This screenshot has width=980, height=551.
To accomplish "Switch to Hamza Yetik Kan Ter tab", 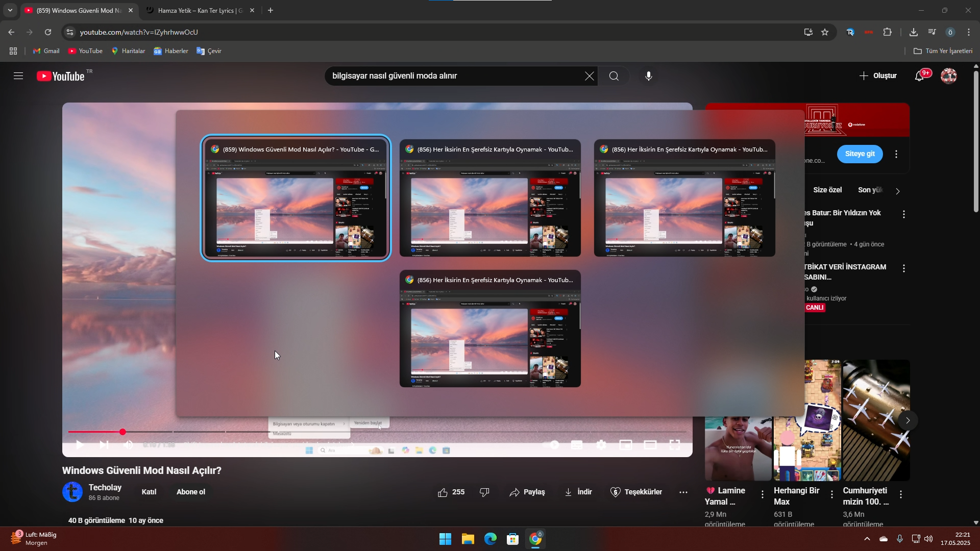I will click(200, 10).
